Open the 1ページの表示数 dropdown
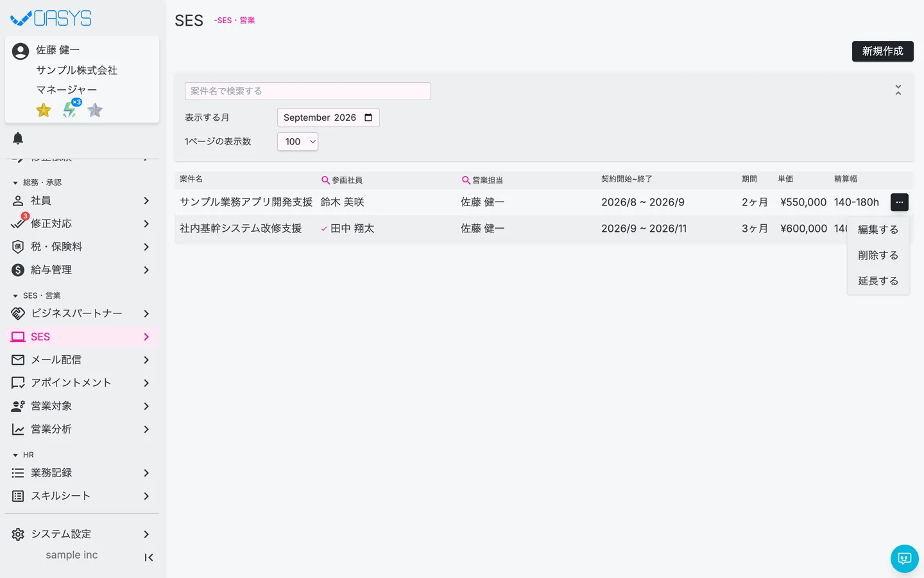The image size is (924, 578). pyautogui.click(x=298, y=141)
